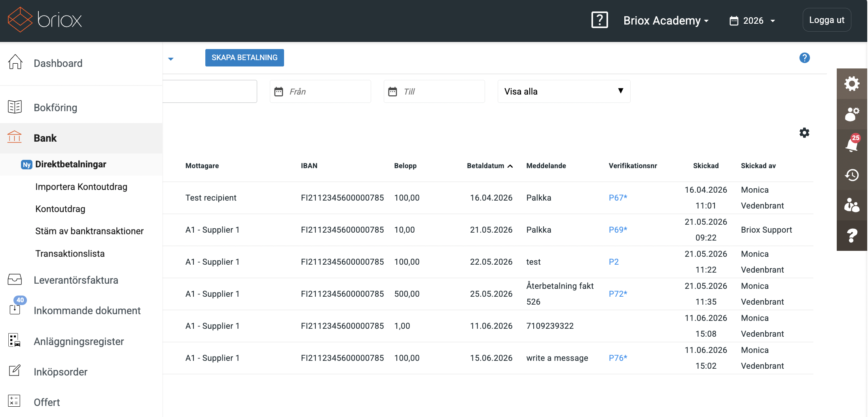Click the SKAPA BETALNING button
Screen dimensions: 868x417
coord(244,58)
